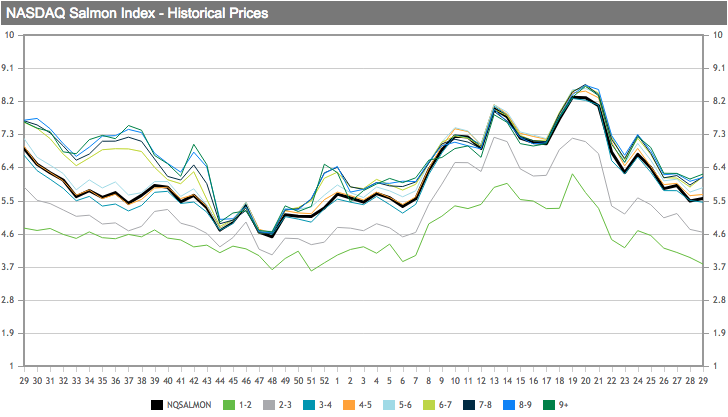Click the lime 6-7 legend swatch

click(429, 405)
